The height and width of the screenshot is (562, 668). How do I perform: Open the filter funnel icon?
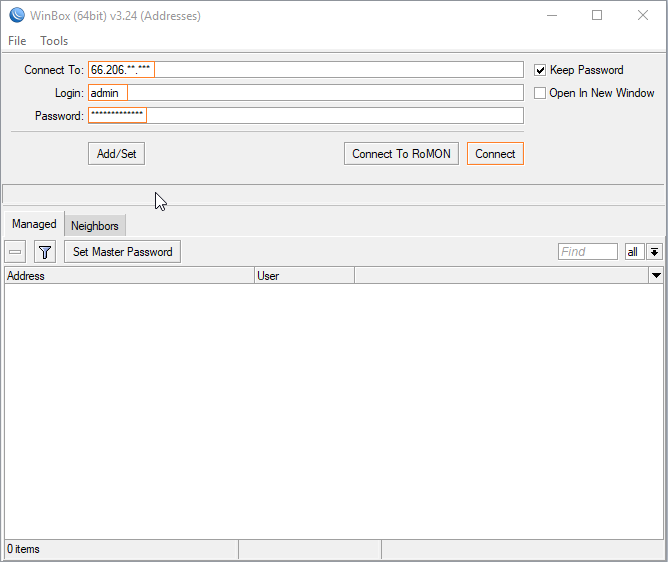click(45, 252)
